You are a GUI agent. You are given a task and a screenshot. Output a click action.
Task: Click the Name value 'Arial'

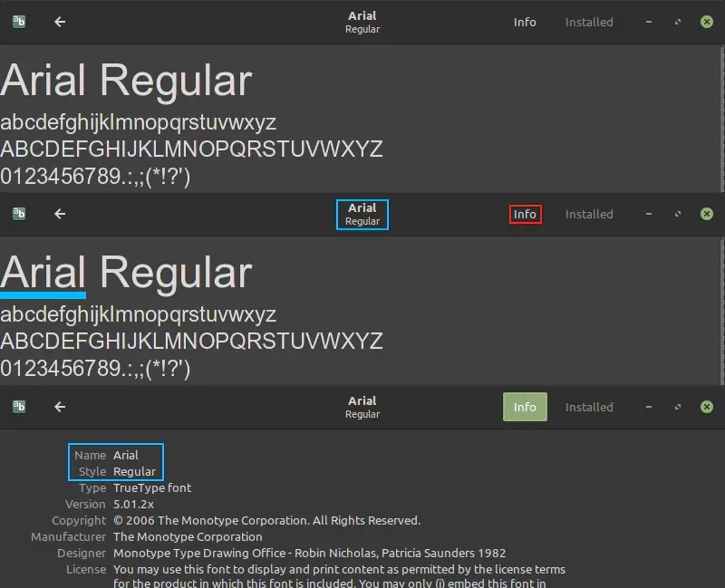click(x=126, y=456)
